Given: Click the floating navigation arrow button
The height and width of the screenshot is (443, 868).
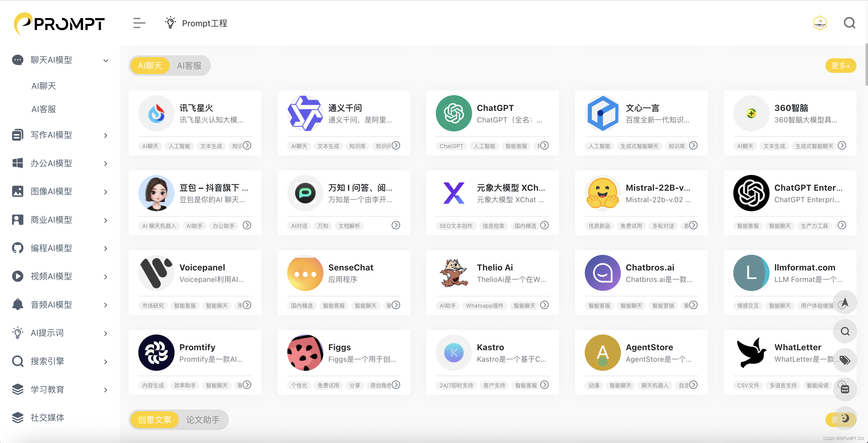Looking at the screenshot, I should (x=844, y=302).
